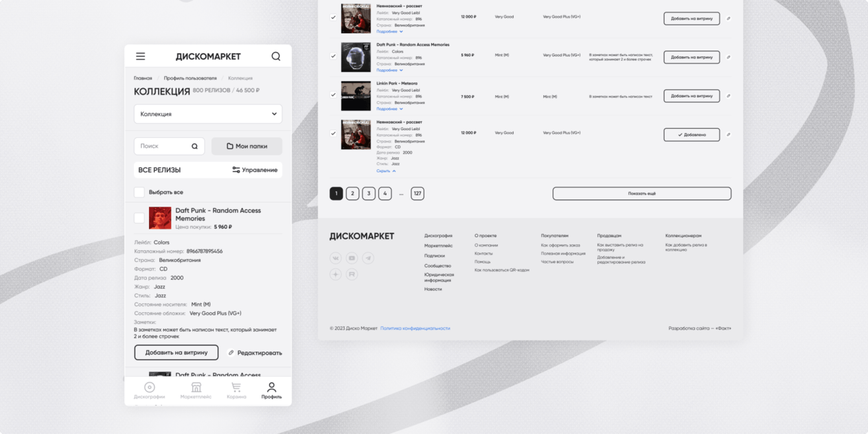Uncheck the Daft Punk desktop row checkbox
The image size is (868, 434).
coord(333,56)
